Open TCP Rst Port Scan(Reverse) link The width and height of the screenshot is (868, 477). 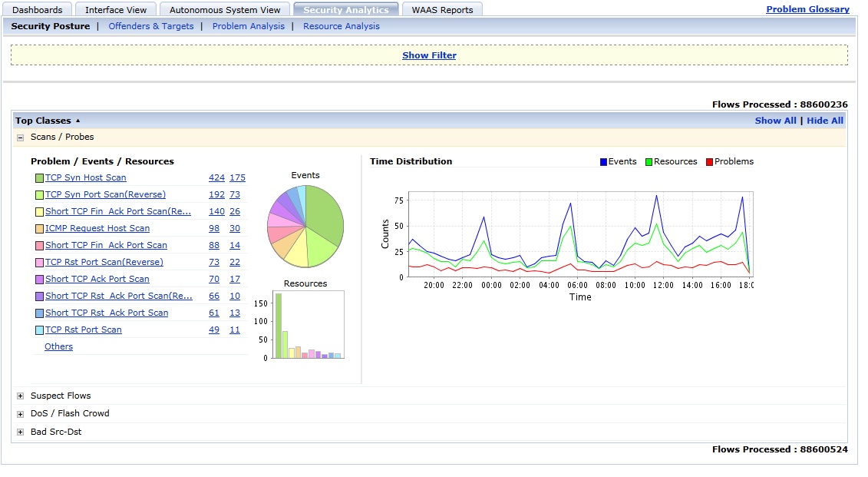tap(104, 262)
